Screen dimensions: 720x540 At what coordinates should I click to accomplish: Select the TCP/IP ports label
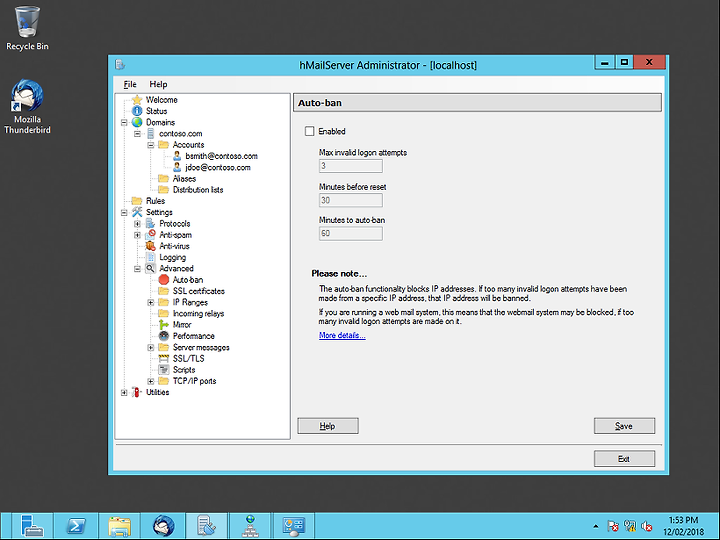(x=194, y=381)
